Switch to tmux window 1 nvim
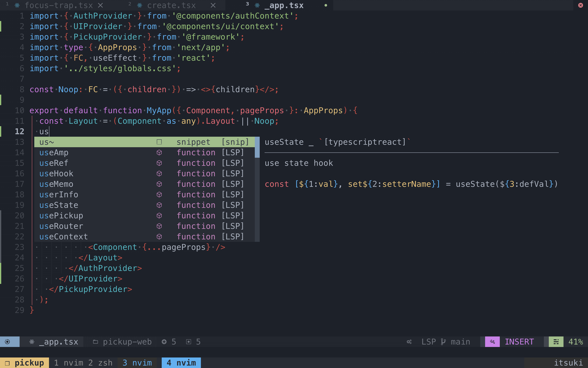This screenshot has width=588, height=368. pyautogui.click(x=69, y=363)
